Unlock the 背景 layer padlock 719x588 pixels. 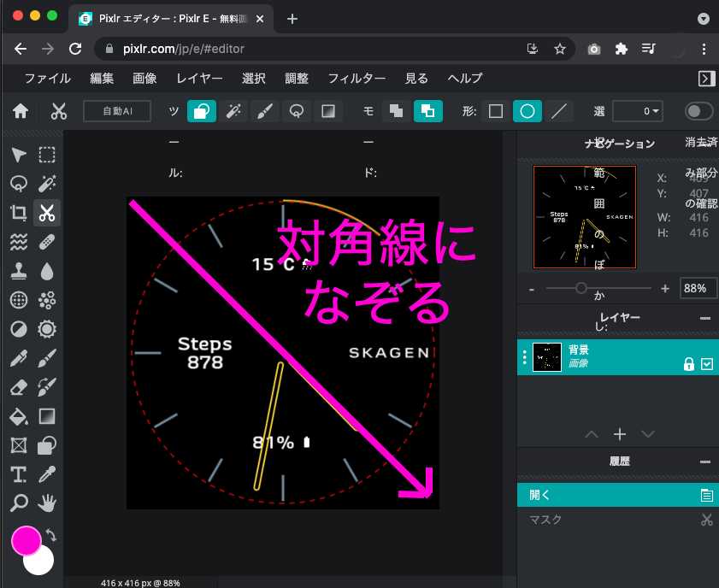(689, 364)
